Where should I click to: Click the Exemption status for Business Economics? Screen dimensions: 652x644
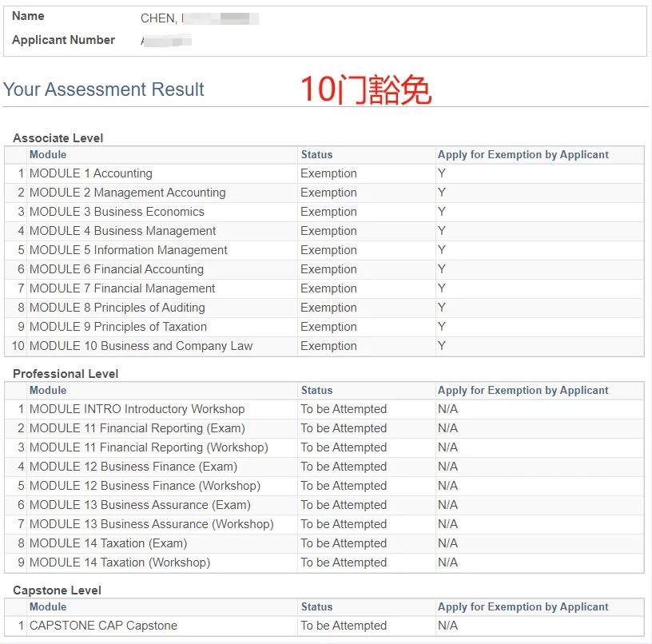[329, 212]
